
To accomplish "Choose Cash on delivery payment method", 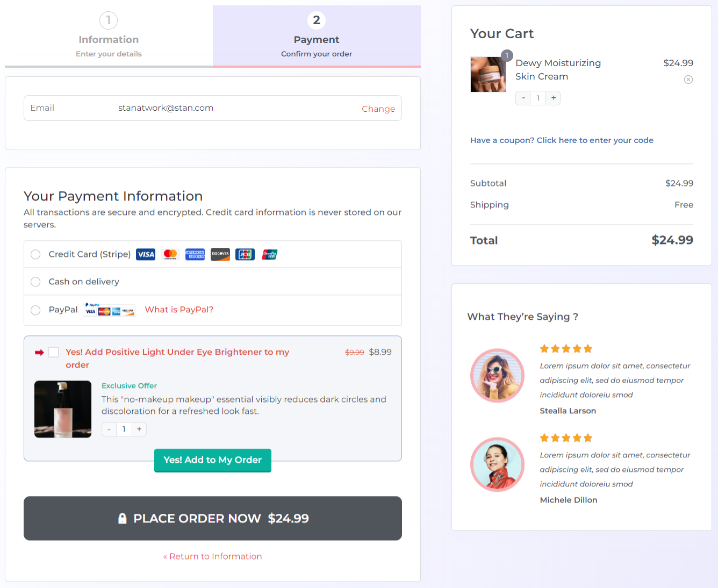I will 35,282.
